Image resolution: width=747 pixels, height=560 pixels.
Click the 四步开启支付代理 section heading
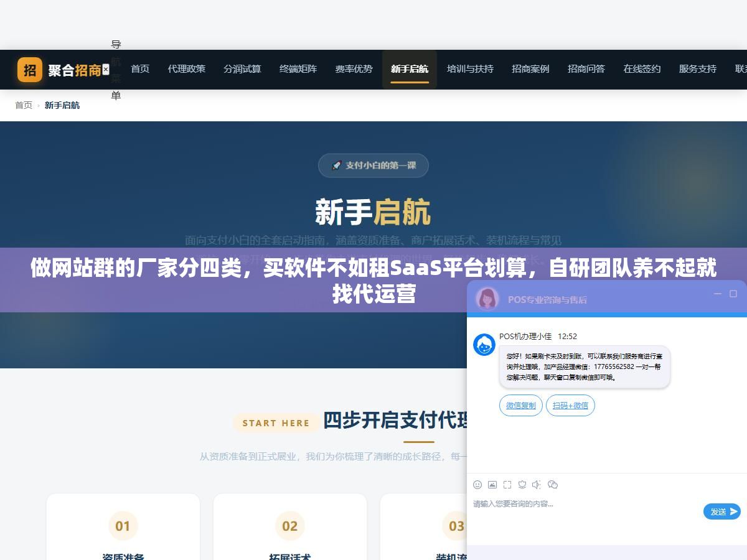[395, 421]
